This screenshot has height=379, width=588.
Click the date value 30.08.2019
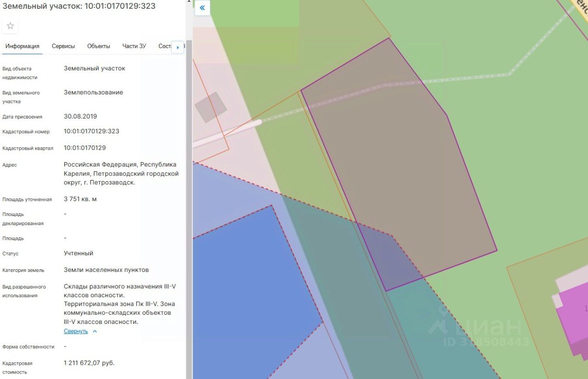[x=80, y=117]
